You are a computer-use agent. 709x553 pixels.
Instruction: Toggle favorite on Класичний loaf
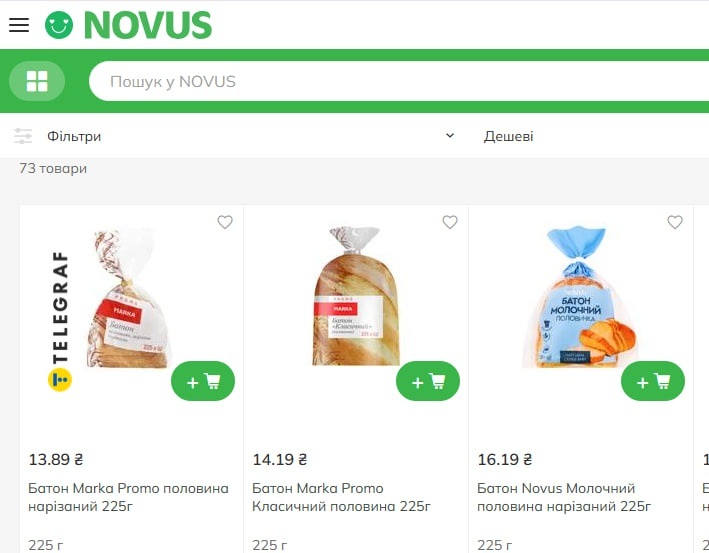[x=450, y=222]
